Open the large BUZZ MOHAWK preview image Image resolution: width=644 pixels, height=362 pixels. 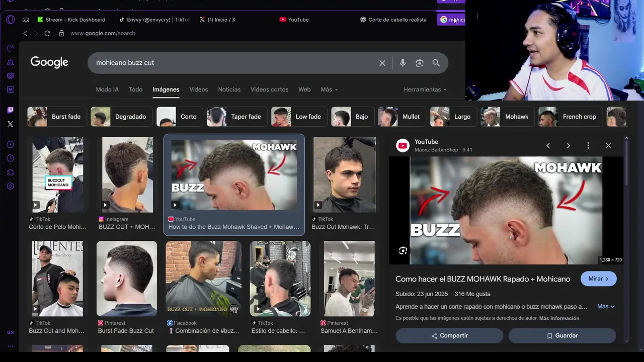506,211
